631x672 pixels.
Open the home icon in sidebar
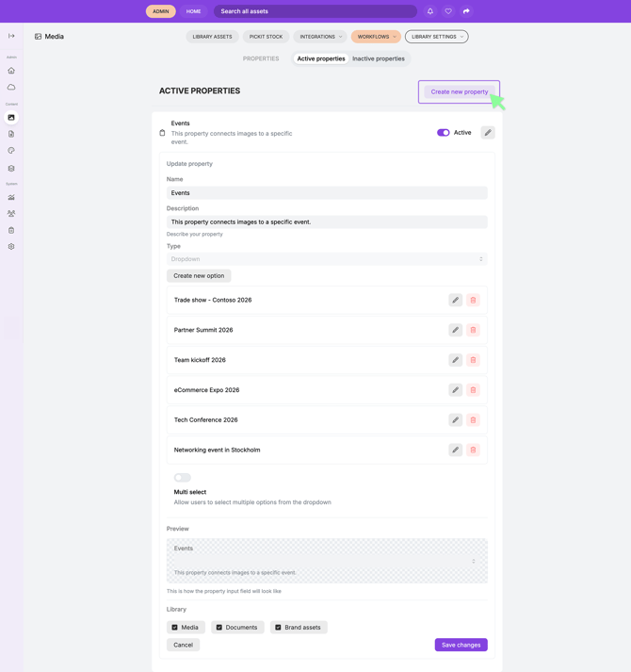point(11,71)
